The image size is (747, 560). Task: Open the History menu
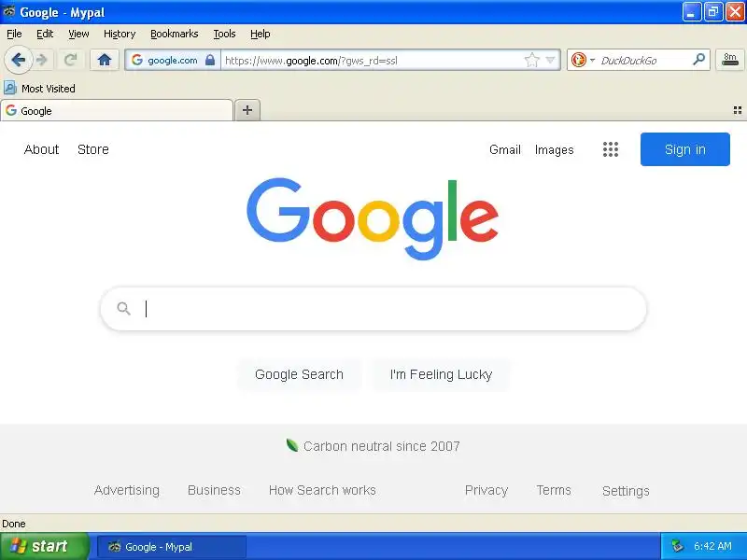click(120, 34)
